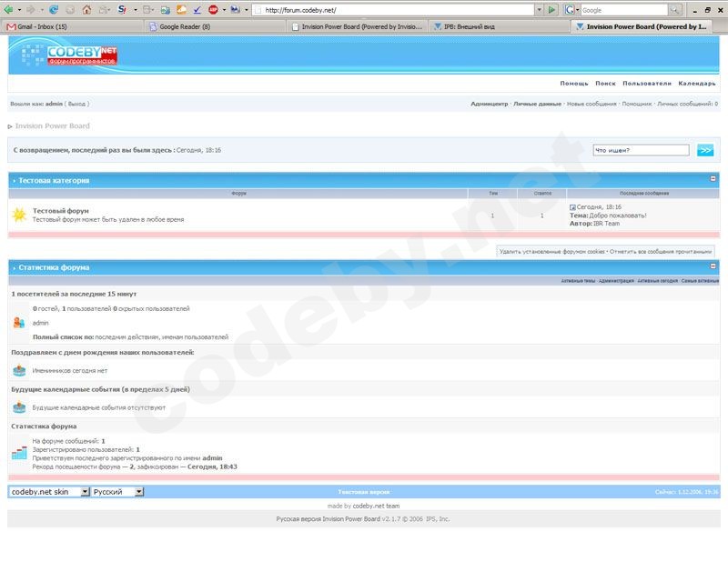Click the Активные темы stats link
Image resolution: width=728 pixels, height=582 pixels.
[578, 281]
